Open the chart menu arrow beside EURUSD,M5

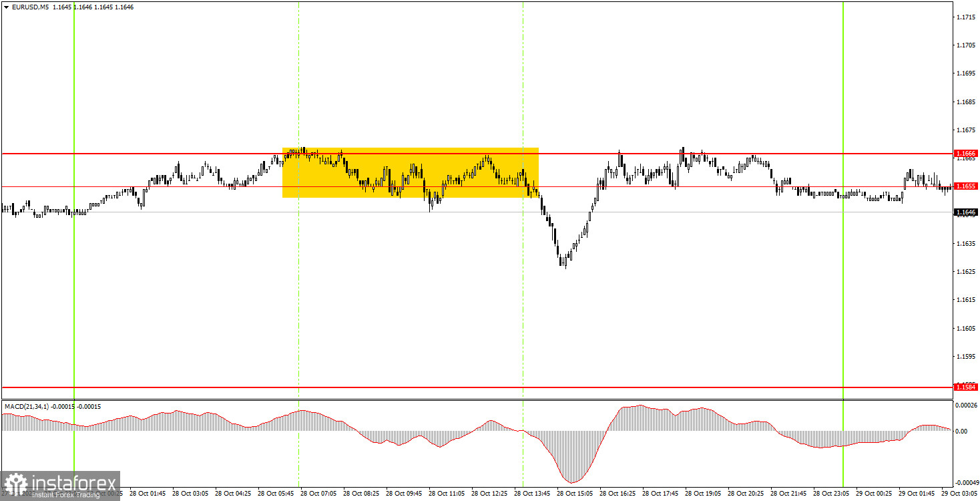click(x=6, y=6)
